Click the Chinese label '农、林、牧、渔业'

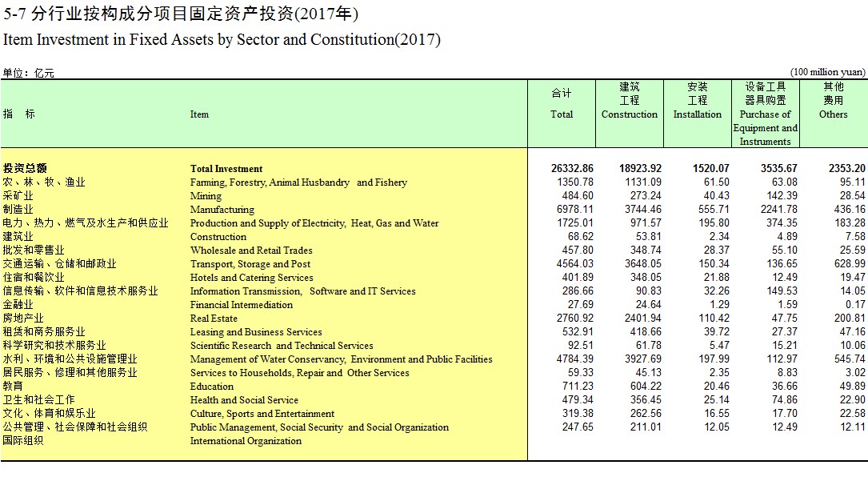click(44, 182)
